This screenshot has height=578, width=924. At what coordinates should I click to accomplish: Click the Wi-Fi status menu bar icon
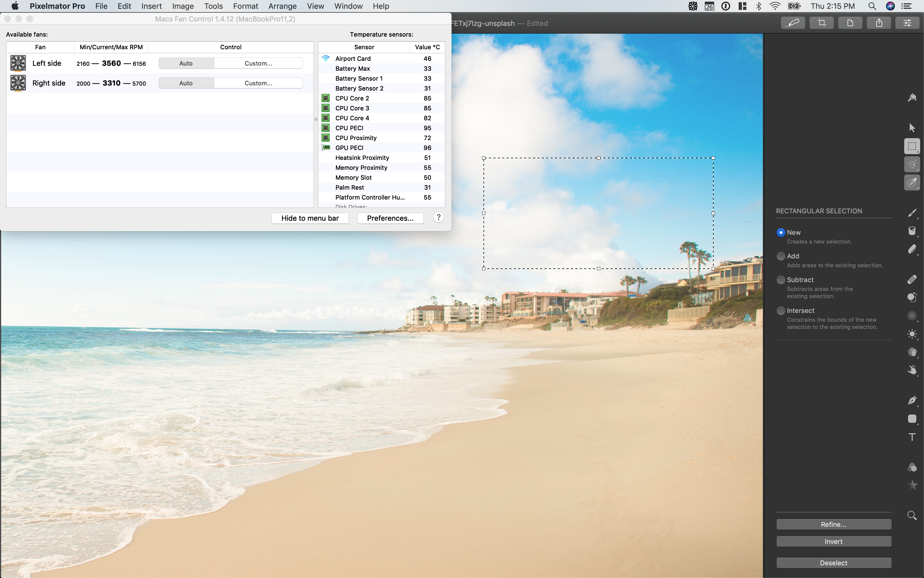coord(775,6)
